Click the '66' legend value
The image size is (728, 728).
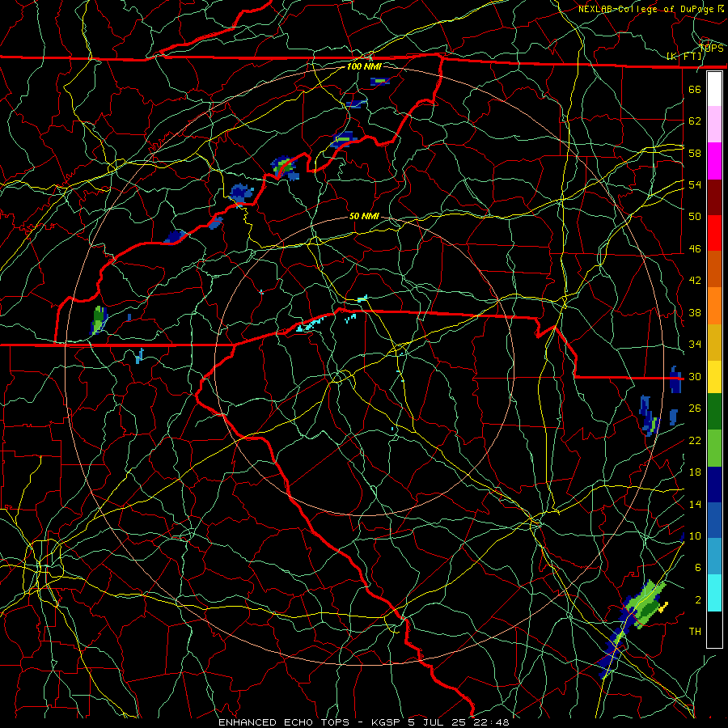(x=695, y=89)
